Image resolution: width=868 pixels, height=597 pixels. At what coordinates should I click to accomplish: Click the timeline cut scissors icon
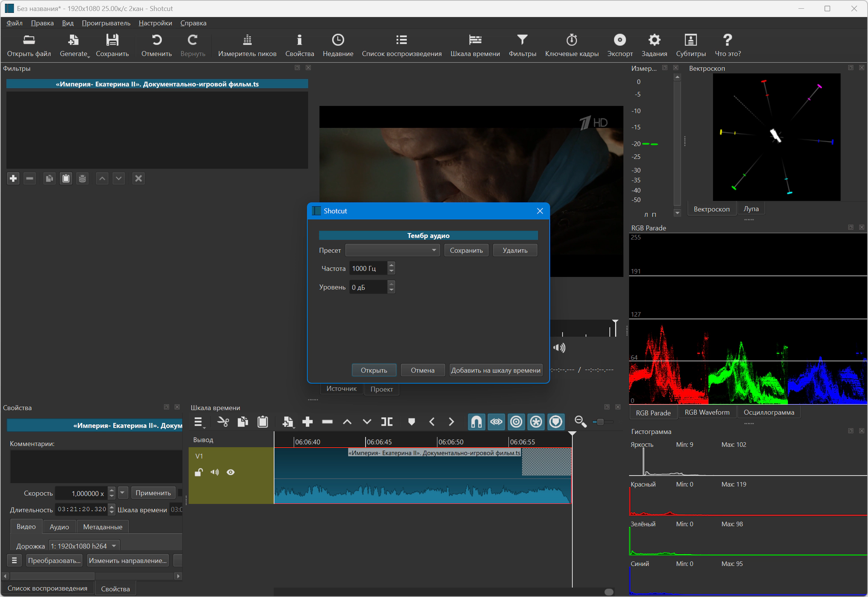(223, 421)
